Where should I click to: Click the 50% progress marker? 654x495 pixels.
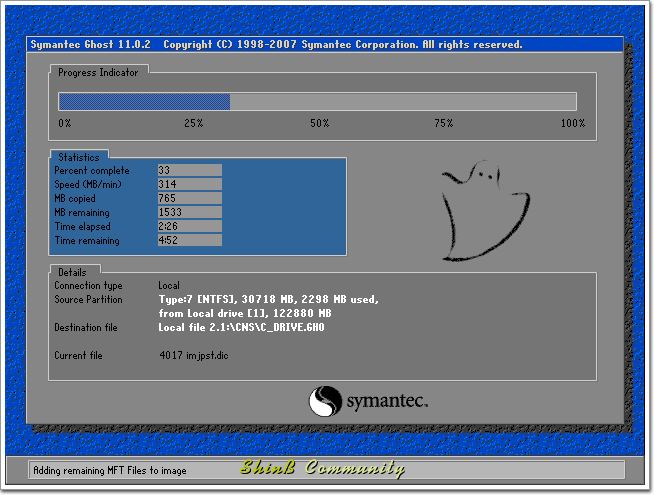coord(319,123)
